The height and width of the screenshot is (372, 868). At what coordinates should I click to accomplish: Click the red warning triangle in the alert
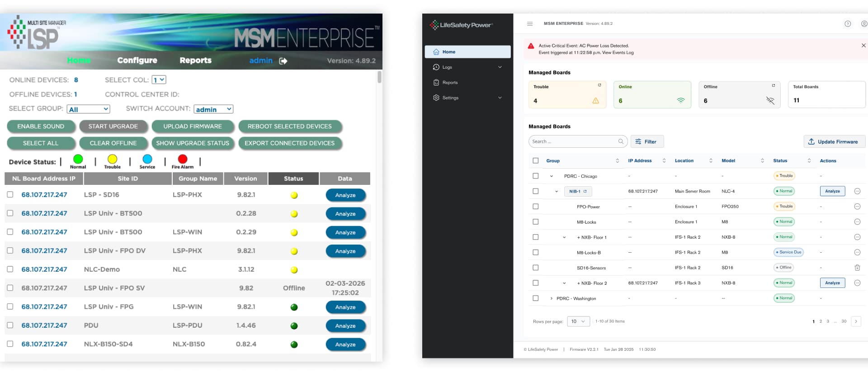coord(531,46)
